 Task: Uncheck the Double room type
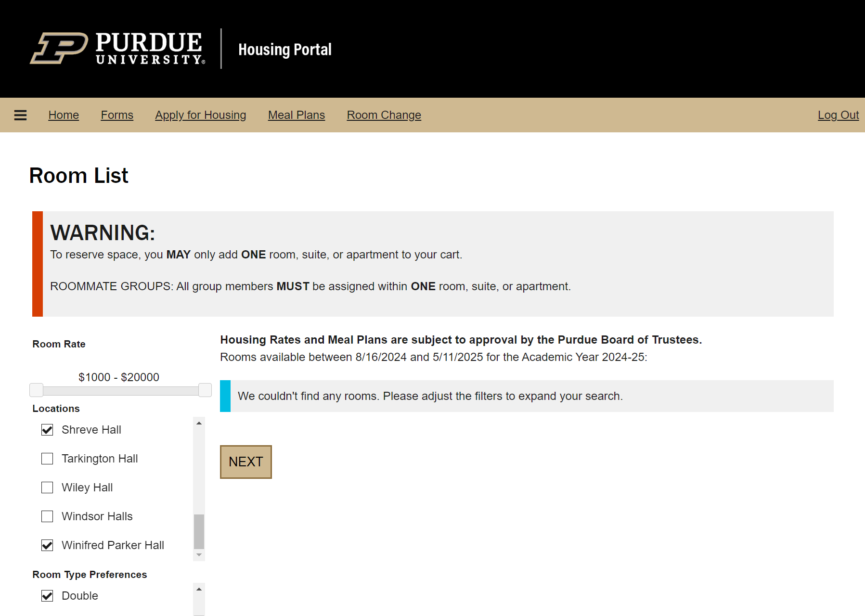point(47,596)
